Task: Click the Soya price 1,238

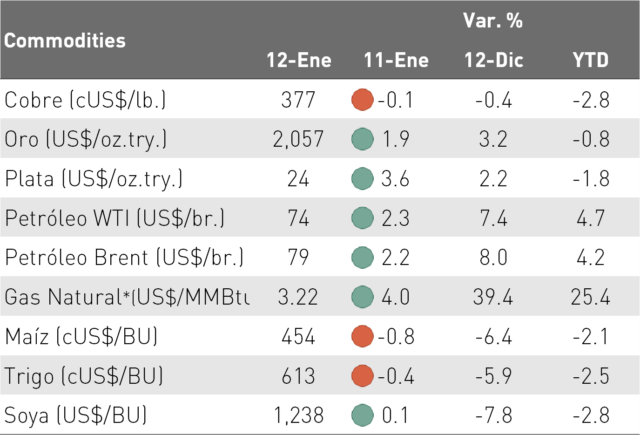Action: tap(298, 415)
